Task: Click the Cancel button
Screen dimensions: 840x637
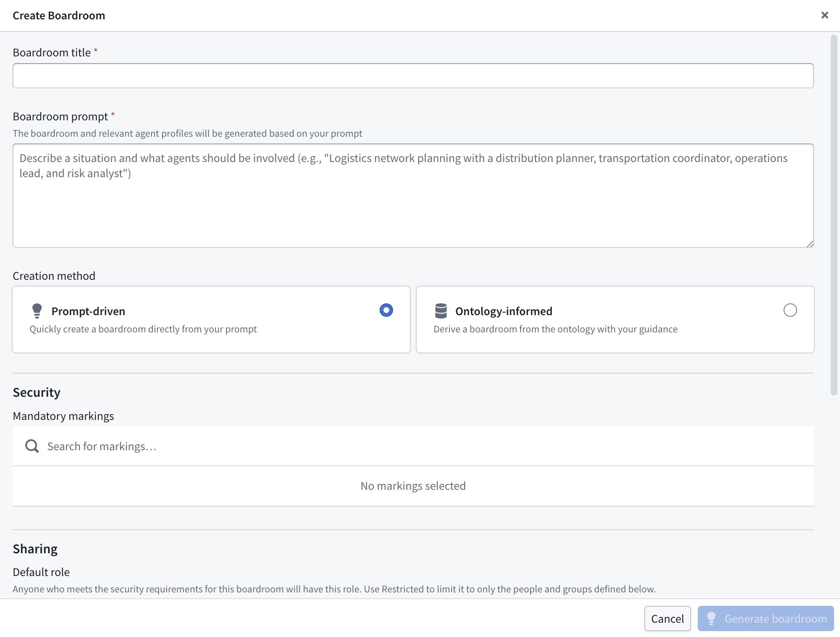Action: coord(667,618)
